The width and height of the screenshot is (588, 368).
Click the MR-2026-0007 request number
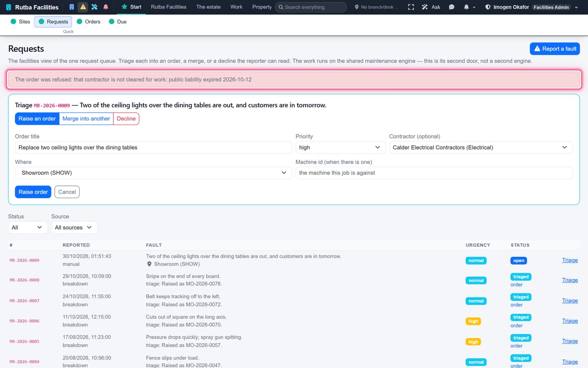[x=24, y=301]
